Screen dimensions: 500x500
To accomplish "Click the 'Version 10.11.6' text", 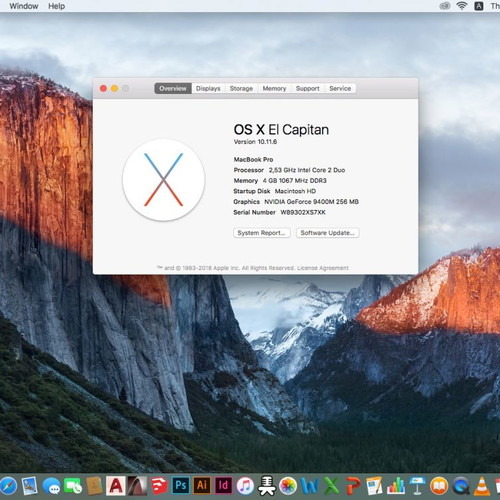I will tap(255, 142).
